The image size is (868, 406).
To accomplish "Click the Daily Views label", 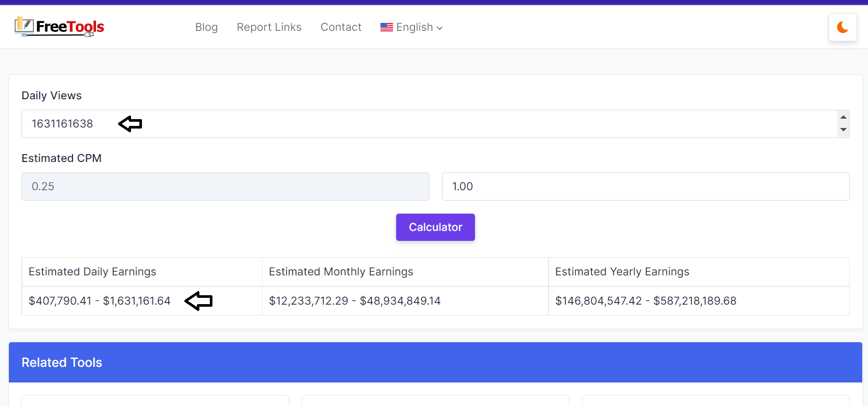I will pyautogui.click(x=52, y=96).
